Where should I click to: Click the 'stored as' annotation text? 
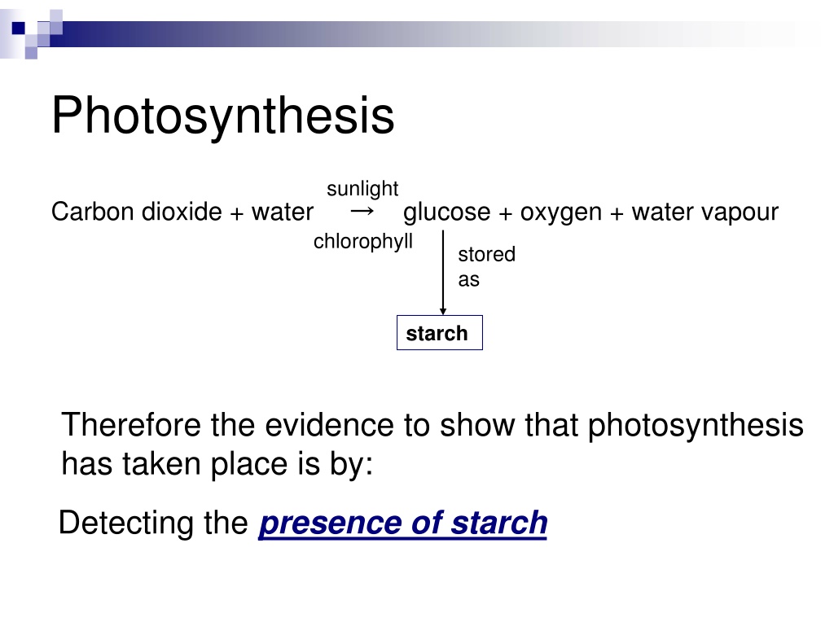(487, 266)
